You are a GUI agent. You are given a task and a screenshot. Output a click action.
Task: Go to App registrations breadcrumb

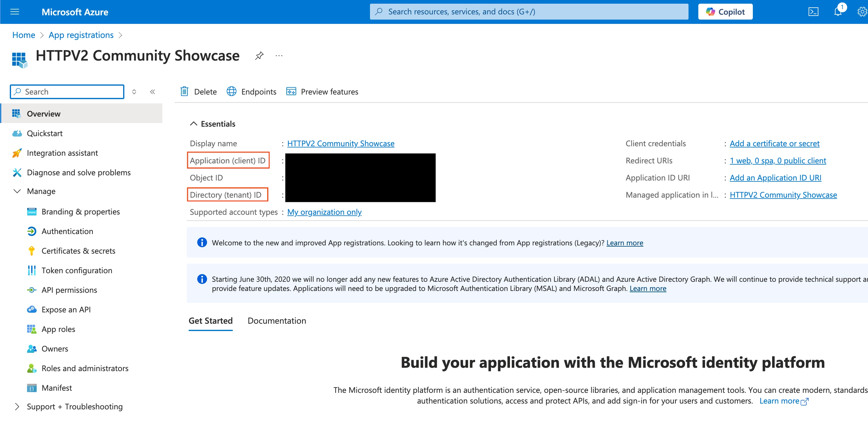(81, 35)
